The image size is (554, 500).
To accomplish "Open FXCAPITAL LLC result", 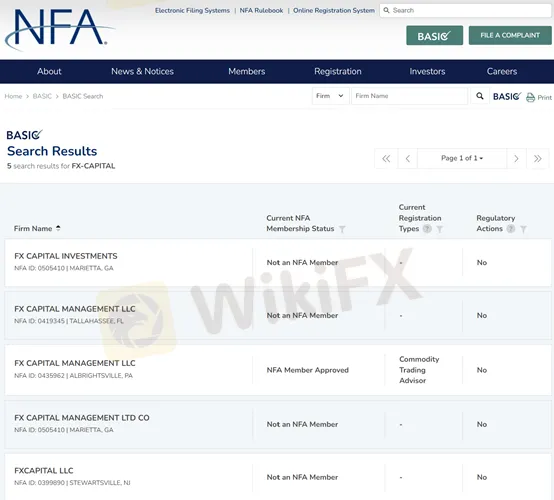I will [43, 471].
